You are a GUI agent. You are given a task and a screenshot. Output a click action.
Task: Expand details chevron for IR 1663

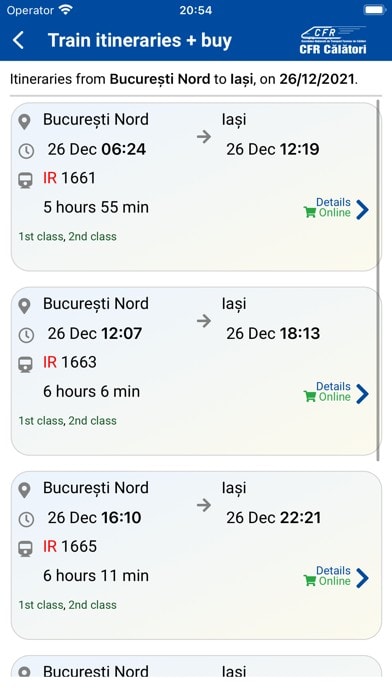pyautogui.click(x=362, y=394)
